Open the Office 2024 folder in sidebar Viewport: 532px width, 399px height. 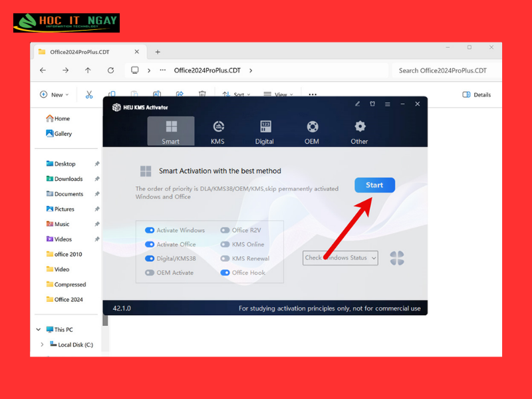coord(65,299)
